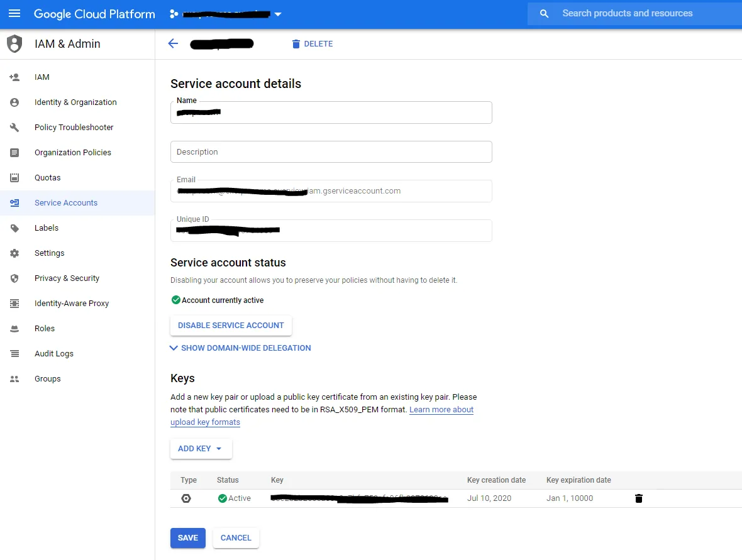Click the Policy Troubleshooter wrench icon

pyautogui.click(x=14, y=127)
